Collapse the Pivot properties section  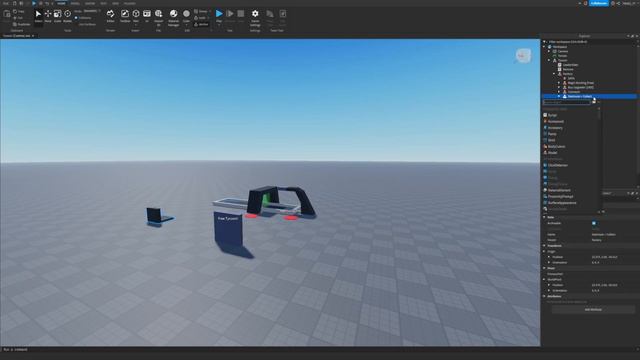click(544, 268)
